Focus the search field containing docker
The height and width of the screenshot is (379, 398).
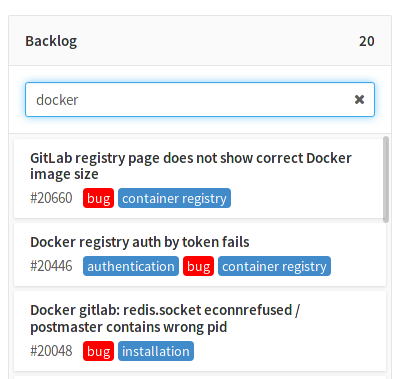coord(200,99)
